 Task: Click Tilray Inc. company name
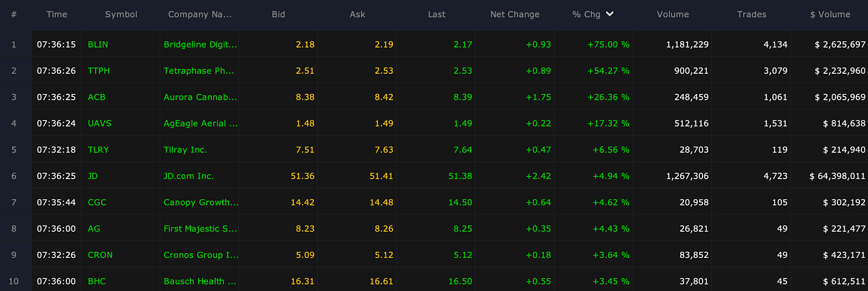pyautogui.click(x=185, y=150)
